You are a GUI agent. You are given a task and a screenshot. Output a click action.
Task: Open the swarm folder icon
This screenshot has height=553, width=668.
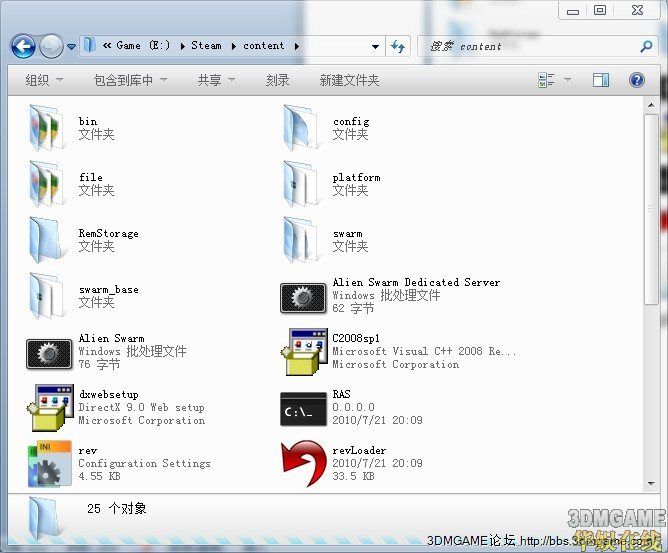click(x=302, y=240)
